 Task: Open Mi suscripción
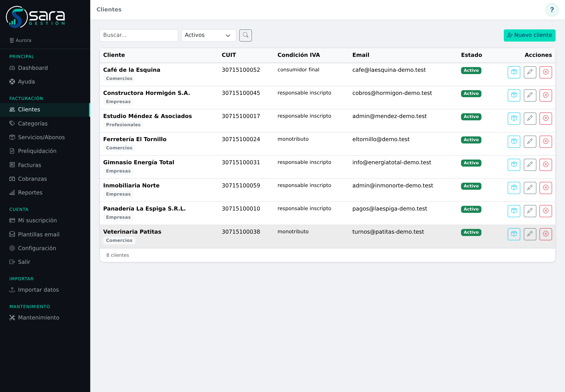(45, 220)
